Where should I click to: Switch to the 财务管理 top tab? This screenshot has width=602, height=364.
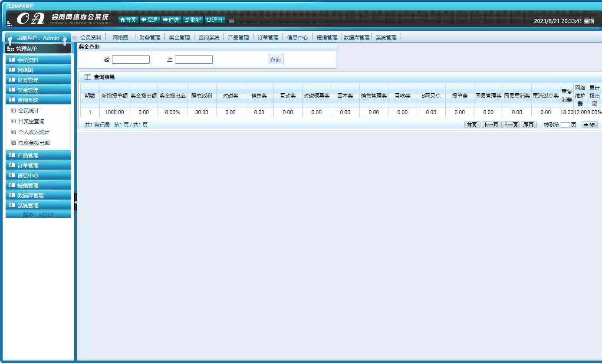pyautogui.click(x=150, y=37)
